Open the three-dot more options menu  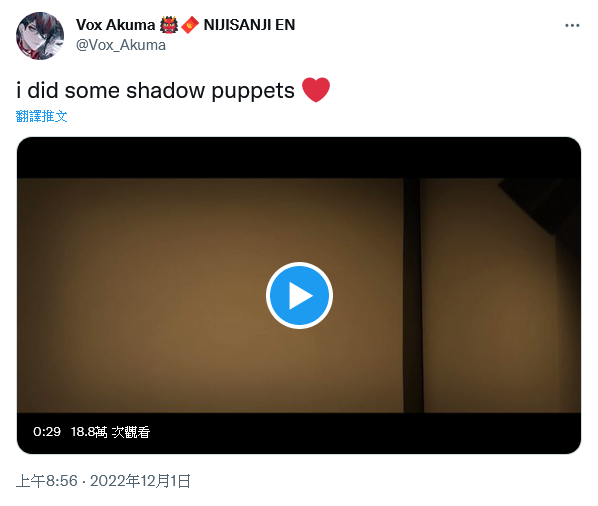tap(572, 26)
